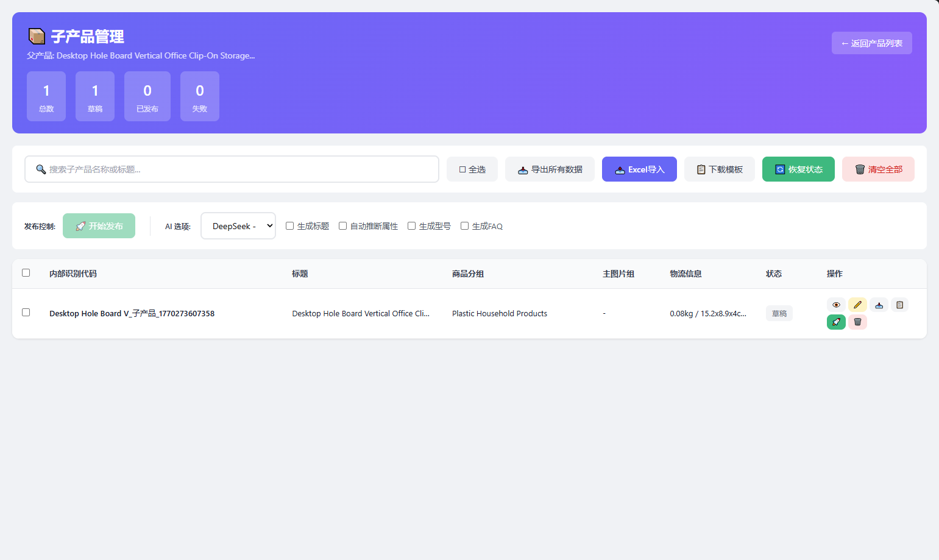Delete the sub-product with the trash icon

(857, 322)
